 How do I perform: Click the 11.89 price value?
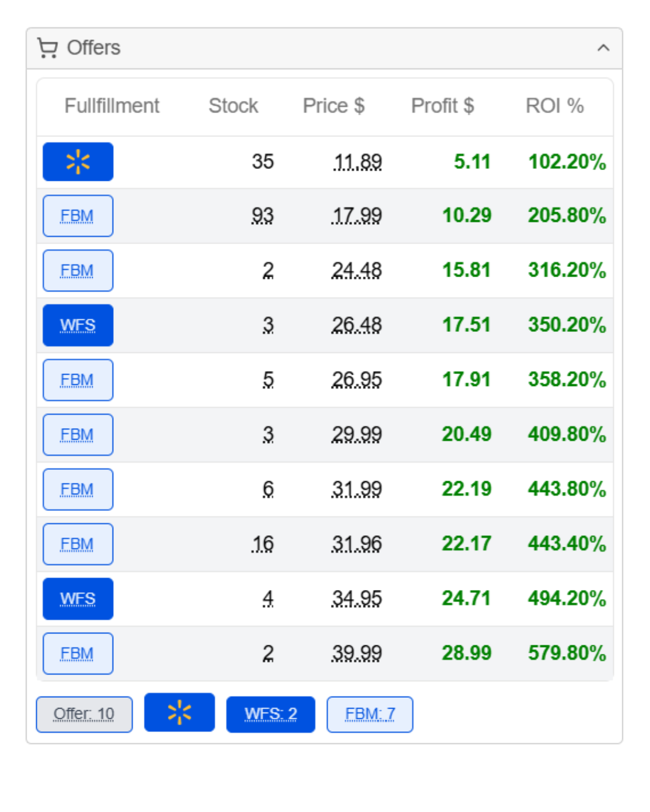(x=357, y=162)
